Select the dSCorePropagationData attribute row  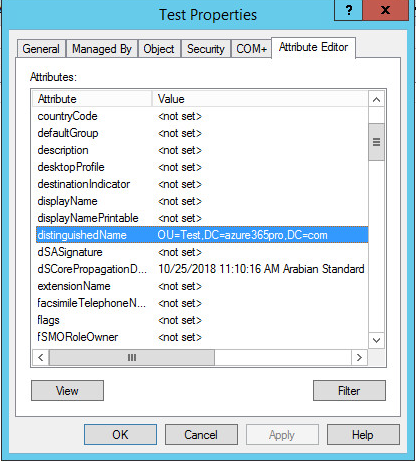(x=202, y=269)
